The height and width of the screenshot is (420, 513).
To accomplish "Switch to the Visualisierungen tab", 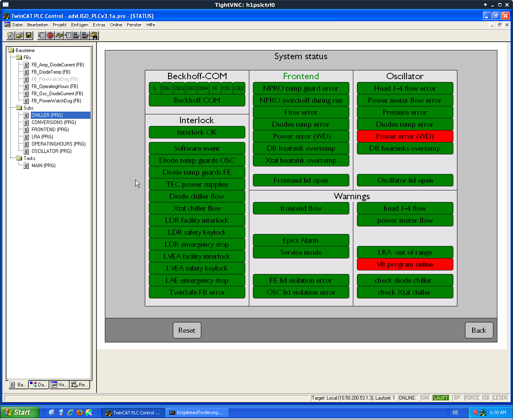I will (59, 385).
